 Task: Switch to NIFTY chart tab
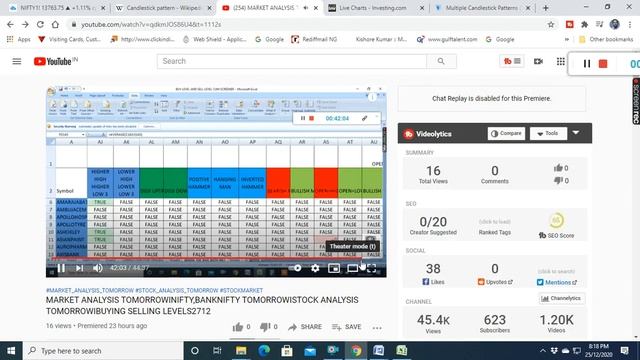coord(57,8)
